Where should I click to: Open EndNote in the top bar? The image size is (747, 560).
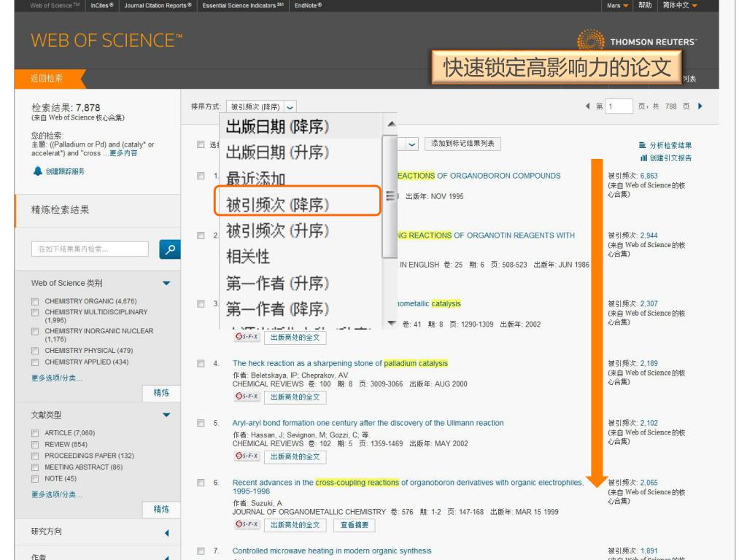tap(309, 6)
